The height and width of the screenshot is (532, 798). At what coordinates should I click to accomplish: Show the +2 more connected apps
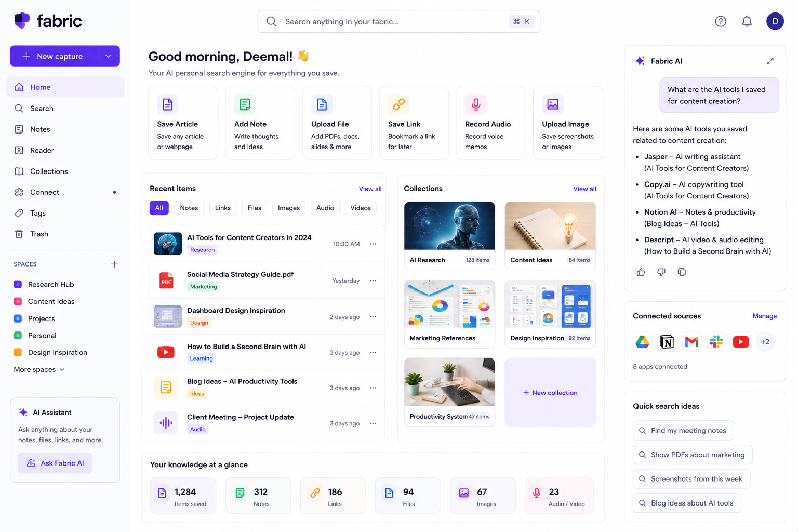tap(765, 342)
